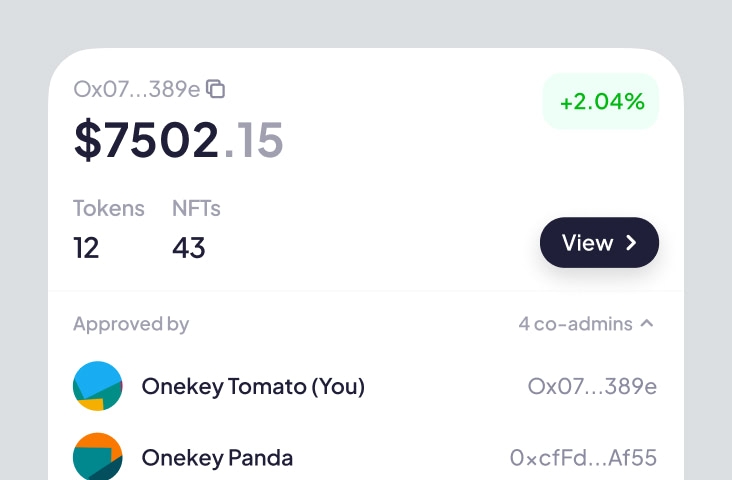Select Onekey Tomato (You) row name
The image size is (732, 480).
pyautogui.click(x=253, y=387)
